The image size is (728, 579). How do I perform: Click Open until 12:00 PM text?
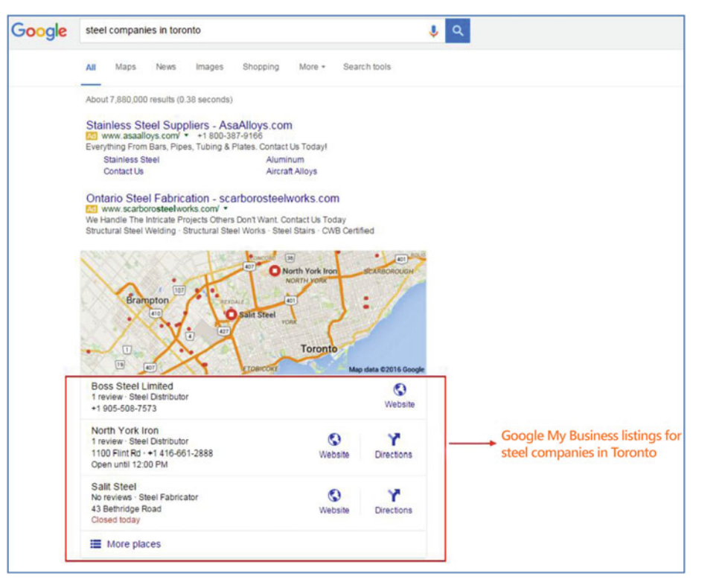pos(130,465)
